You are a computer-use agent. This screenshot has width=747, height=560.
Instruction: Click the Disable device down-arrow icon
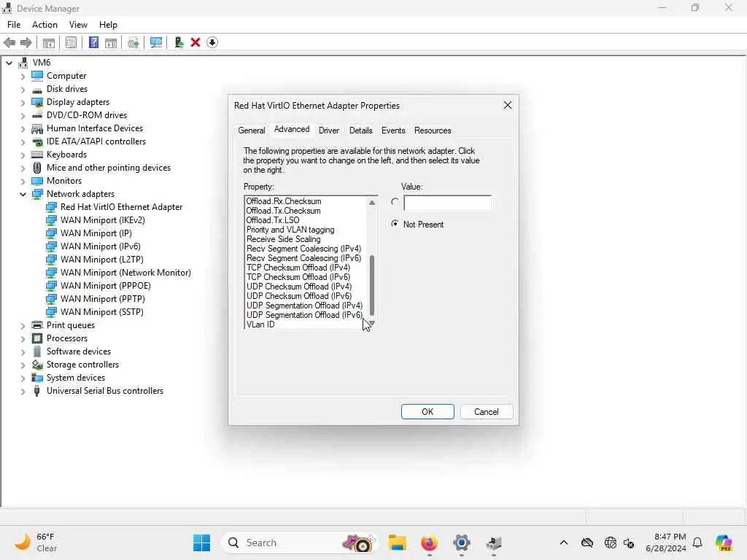pos(212,42)
